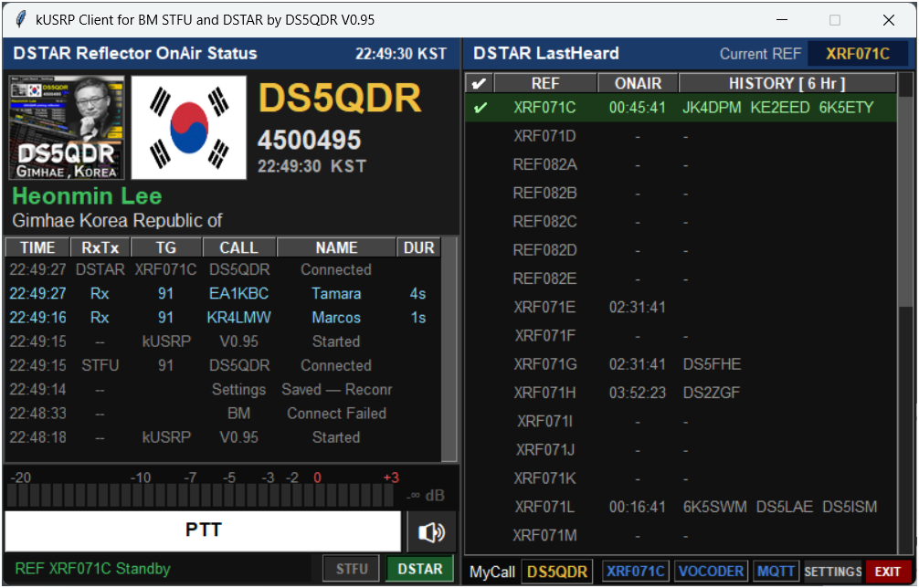Click the DMR ID 4500495
The image size is (919, 588).
coord(309,140)
